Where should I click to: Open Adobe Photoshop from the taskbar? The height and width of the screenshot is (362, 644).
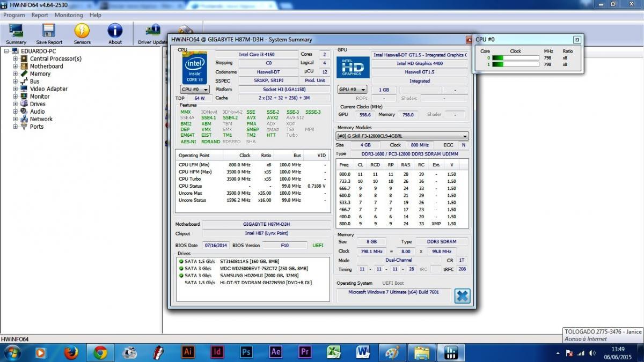246,352
